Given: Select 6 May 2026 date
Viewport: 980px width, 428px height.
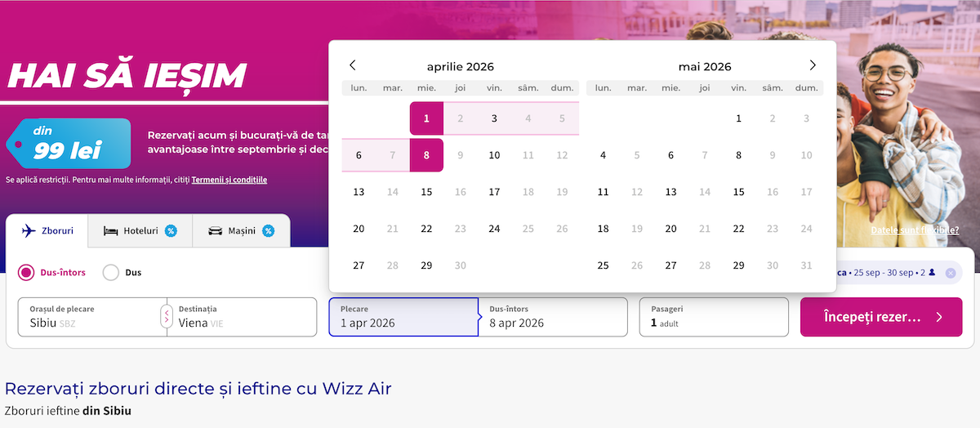Looking at the screenshot, I should [670, 155].
